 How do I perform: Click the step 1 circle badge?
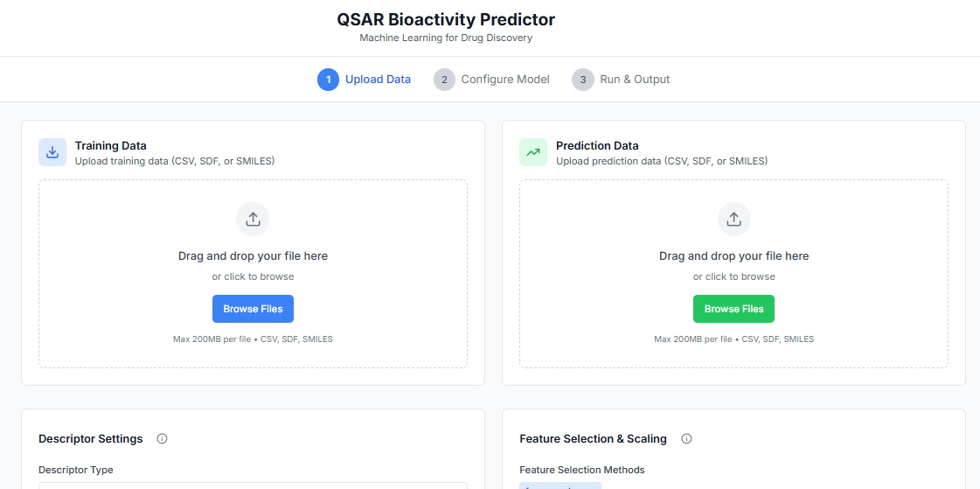(x=328, y=80)
